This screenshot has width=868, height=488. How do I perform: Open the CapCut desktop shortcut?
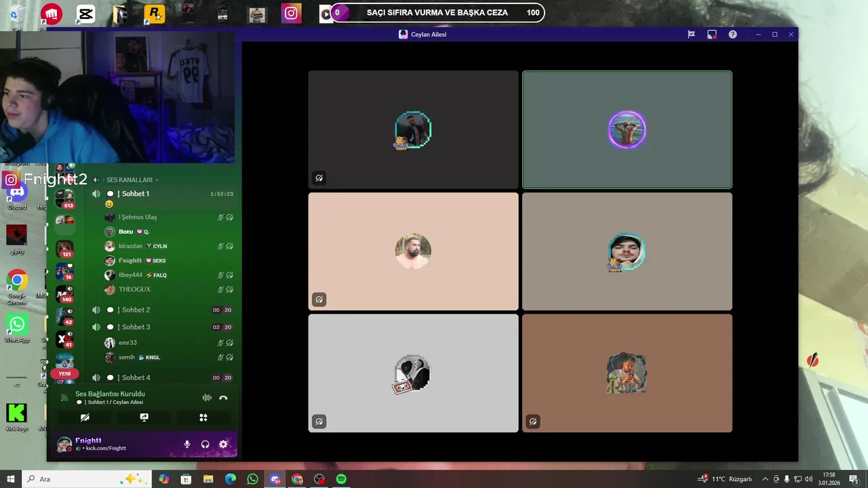(85, 14)
